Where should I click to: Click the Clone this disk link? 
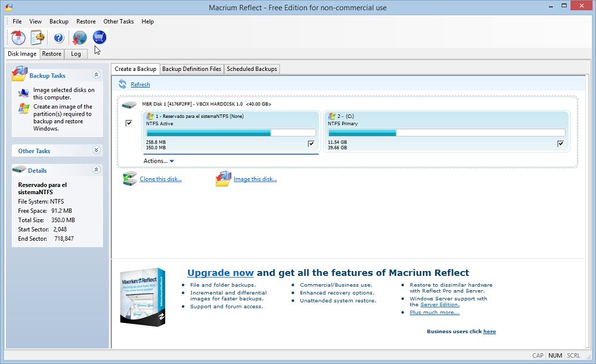pyautogui.click(x=160, y=179)
